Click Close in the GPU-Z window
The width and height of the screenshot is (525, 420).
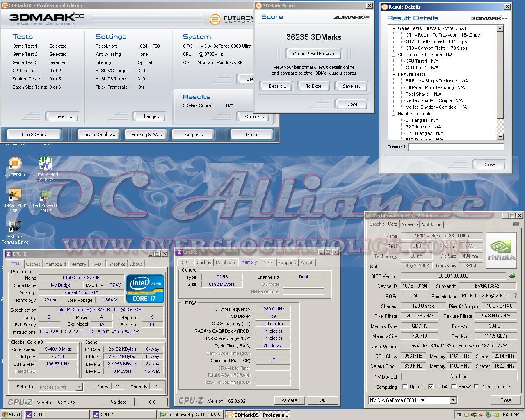coord(506,400)
